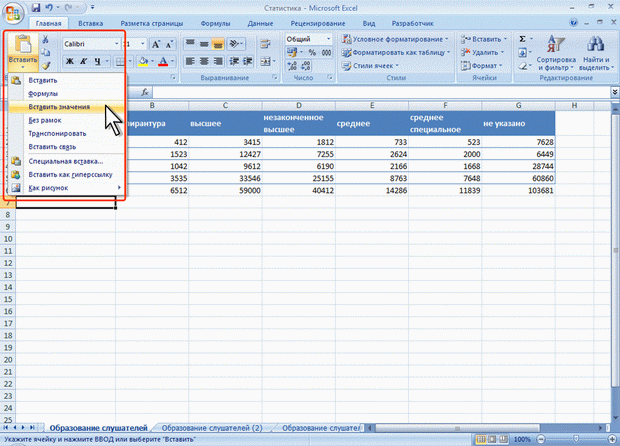This screenshot has height=446, width=620.
Task: Toggle underline Ч formatting
Action: coord(99,62)
